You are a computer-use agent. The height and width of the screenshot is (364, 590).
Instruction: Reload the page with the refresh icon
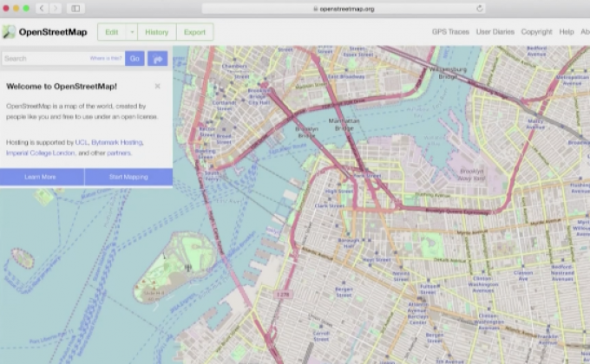479,8
